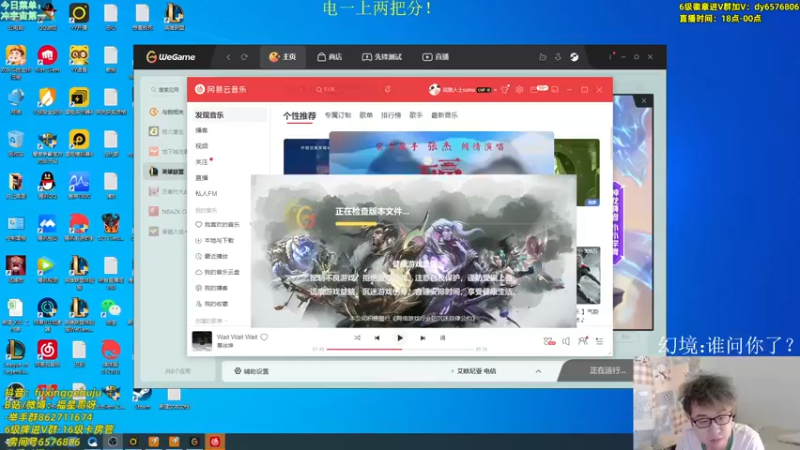The height and width of the screenshot is (450, 800).
Task: Select 英雄联盟 in the WeGame sidebar
Action: click(166, 171)
